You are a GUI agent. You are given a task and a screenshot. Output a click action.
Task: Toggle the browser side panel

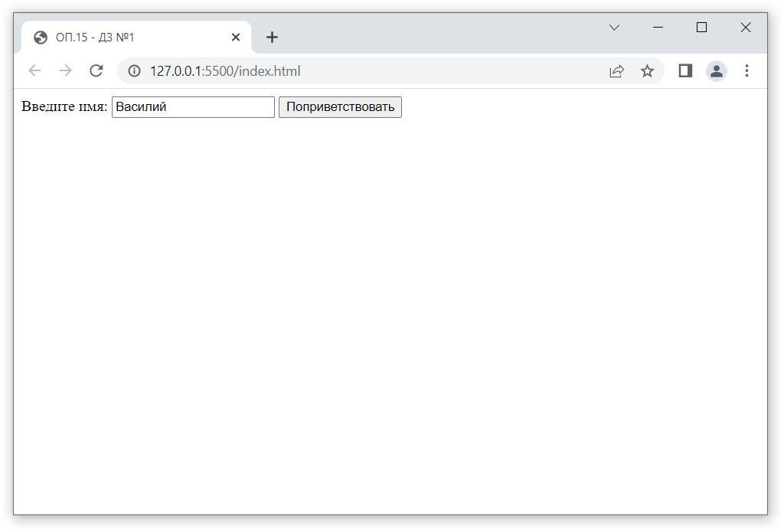click(x=685, y=71)
